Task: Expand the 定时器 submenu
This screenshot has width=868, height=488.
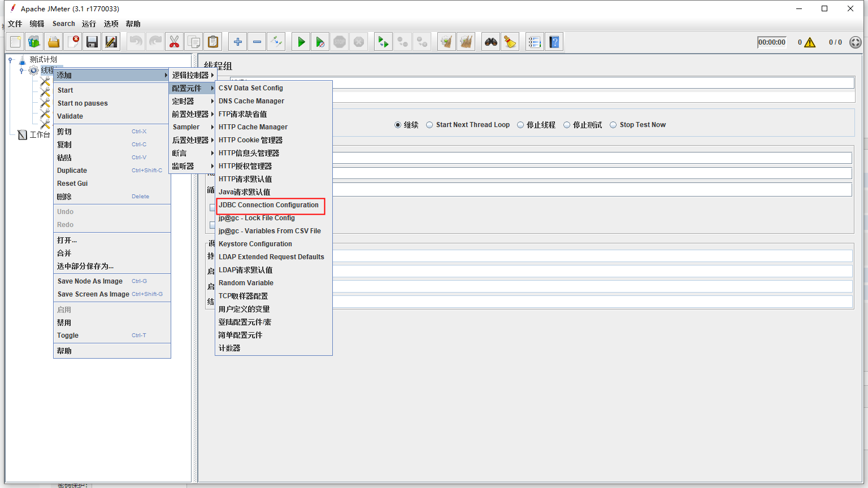Action: point(193,101)
